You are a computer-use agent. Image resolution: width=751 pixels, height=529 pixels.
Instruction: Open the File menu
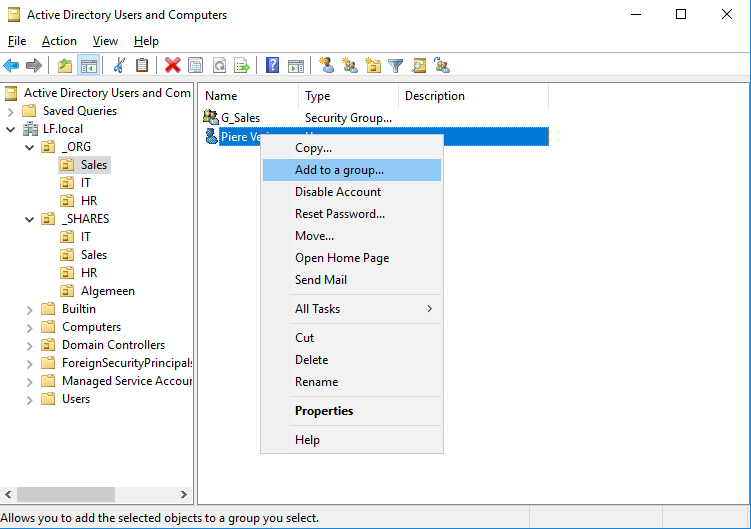click(17, 41)
